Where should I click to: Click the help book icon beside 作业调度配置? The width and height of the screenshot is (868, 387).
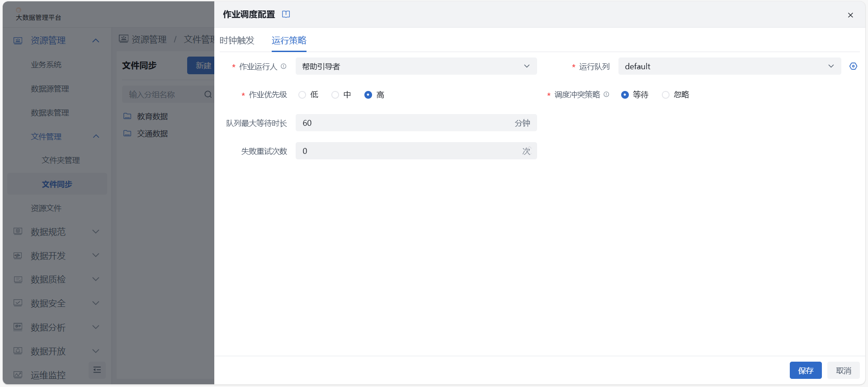click(286, 14)
